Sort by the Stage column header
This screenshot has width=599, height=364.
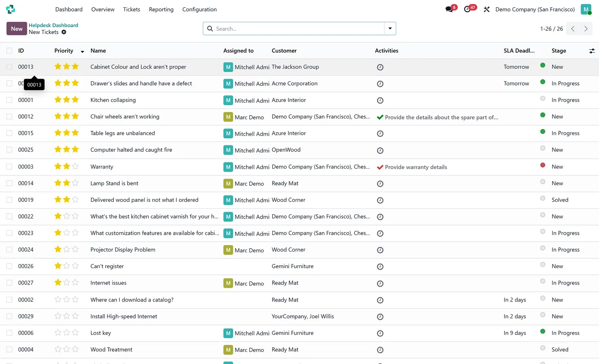(559, 50)
